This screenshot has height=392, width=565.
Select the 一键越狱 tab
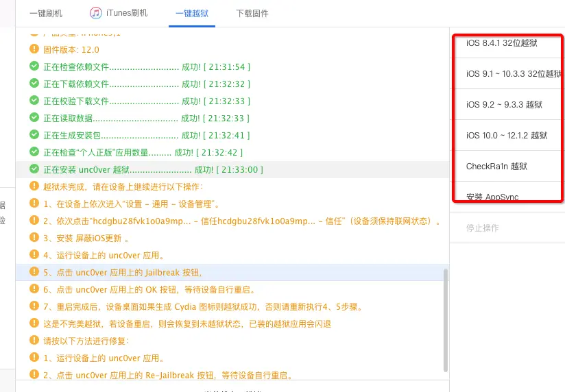pos(192,14)
